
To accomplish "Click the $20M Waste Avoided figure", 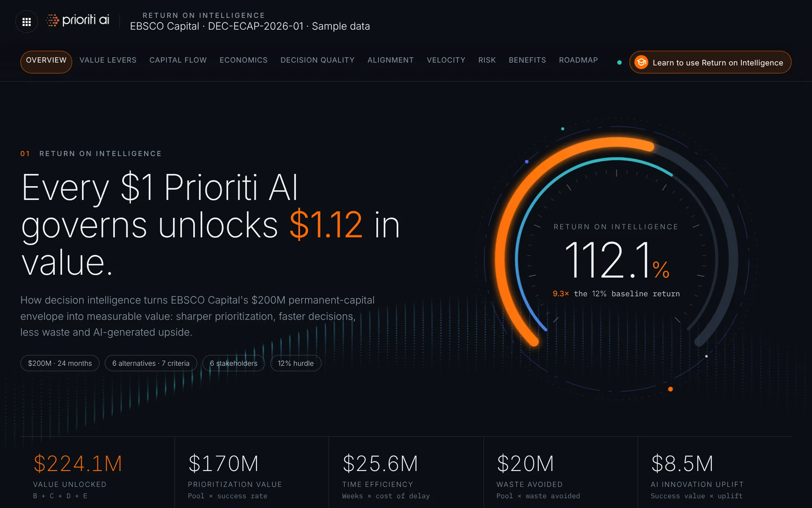I will click(x=525, y=464).
